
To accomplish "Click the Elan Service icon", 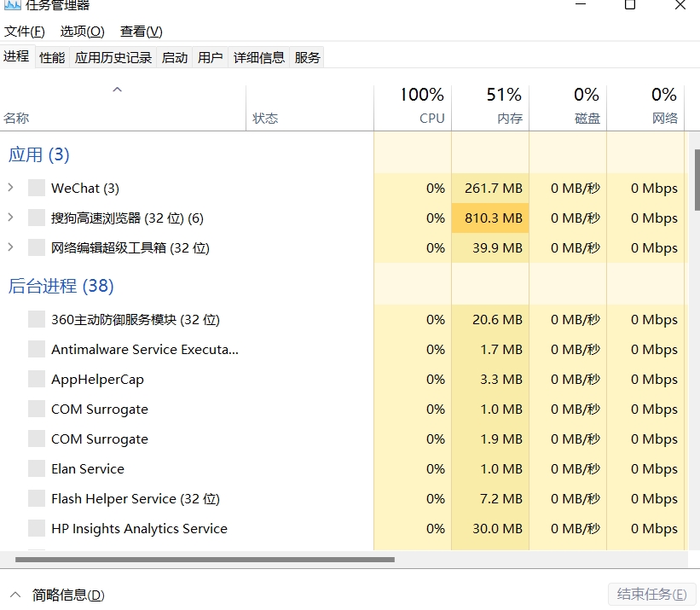I will point(37,469).
